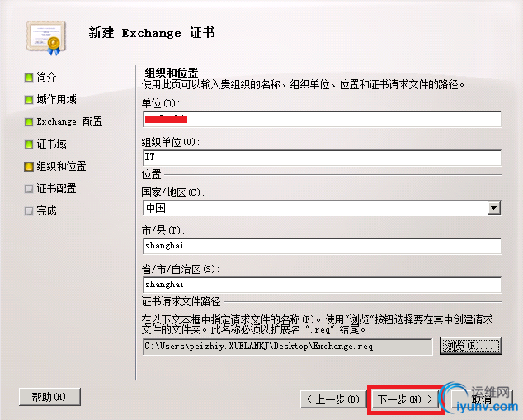Screen dimensions: 523x420
Task: Click the 位置 section label
Action: [x=152, y=174]
